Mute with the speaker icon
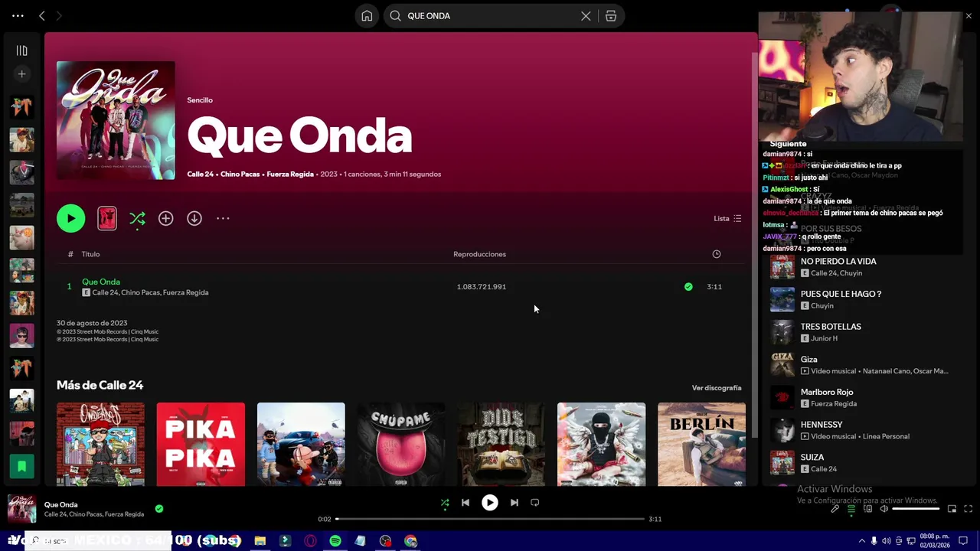The image size is (980, 551). click(884, 509)
